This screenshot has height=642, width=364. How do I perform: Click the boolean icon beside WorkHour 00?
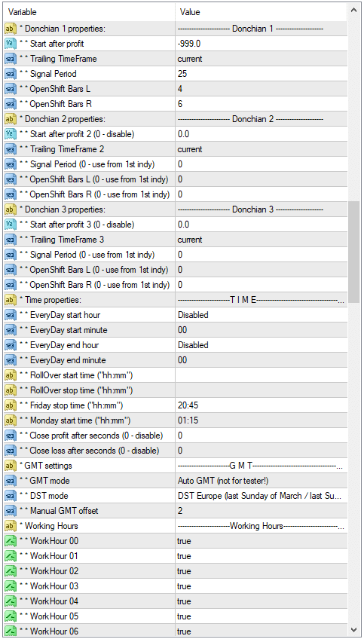click(x=11, y=541)
